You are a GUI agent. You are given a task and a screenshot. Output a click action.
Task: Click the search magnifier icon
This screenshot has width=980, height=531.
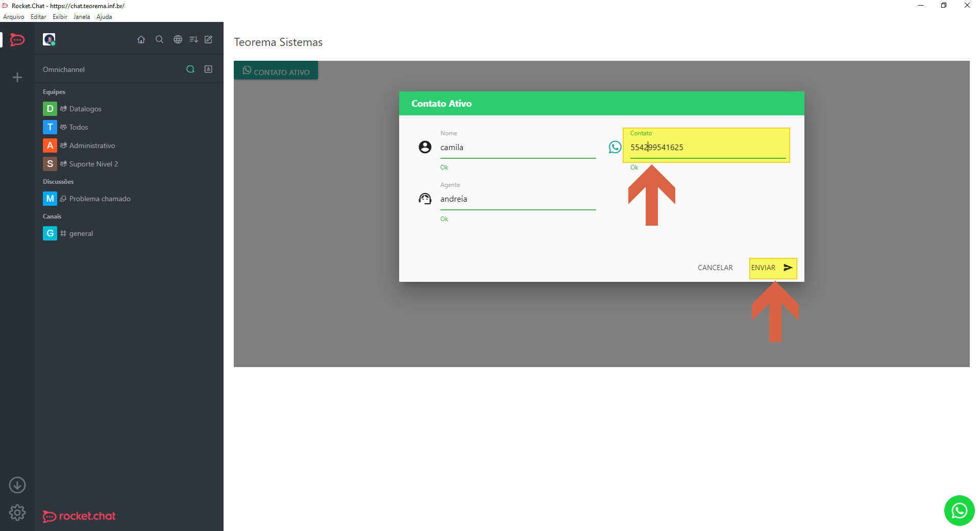[159, 39]
